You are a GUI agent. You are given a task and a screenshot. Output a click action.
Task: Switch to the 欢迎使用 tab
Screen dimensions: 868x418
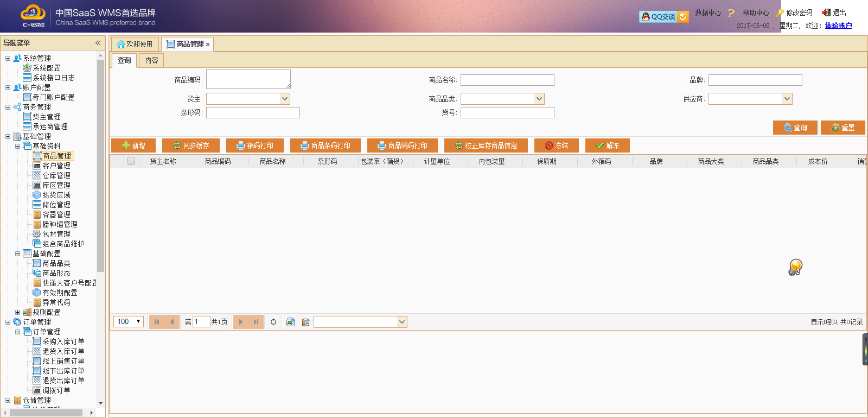pyautogui.click(x=135, y=45)
